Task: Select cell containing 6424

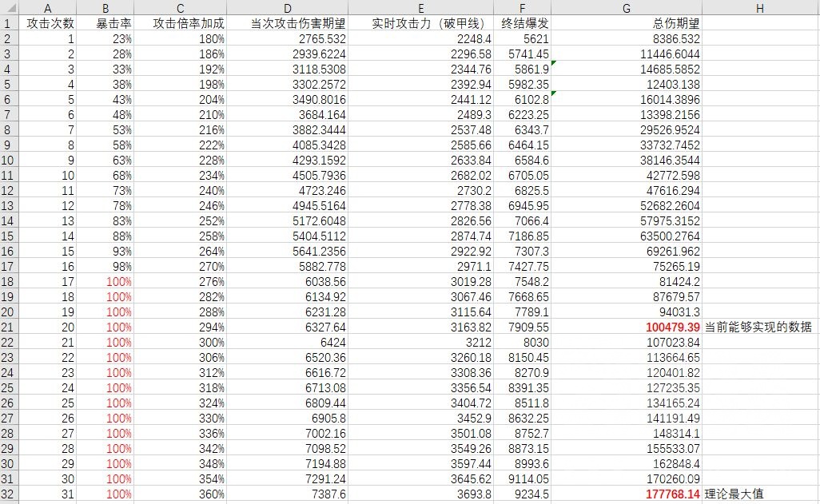Action: click(x=287, y=342)
